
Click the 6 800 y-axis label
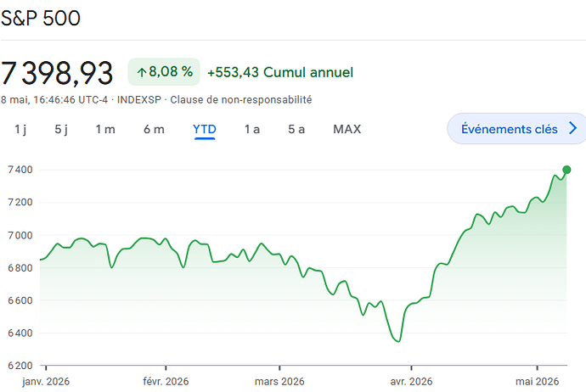pos(20,268)
